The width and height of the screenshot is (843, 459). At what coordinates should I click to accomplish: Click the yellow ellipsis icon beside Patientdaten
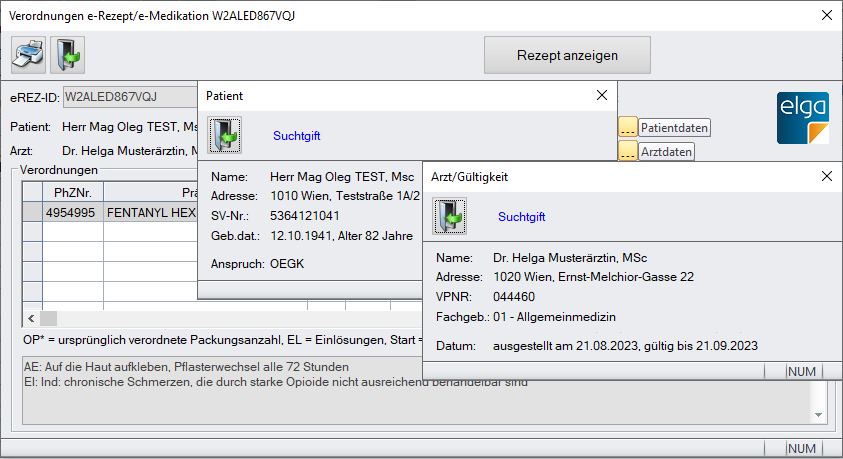coord(628,128)
